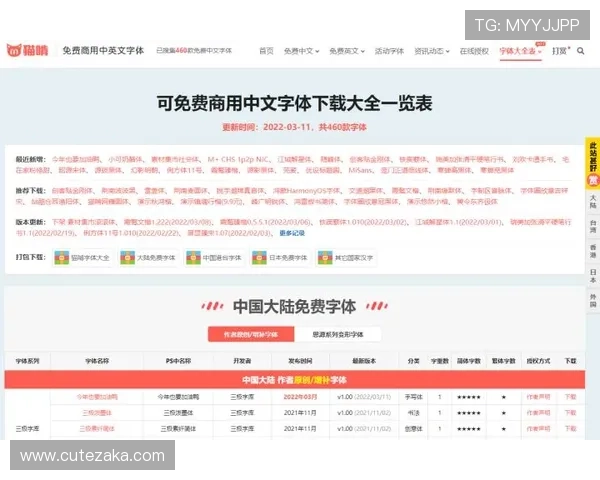Open the font name link in the 书法 row
This screenshot has width=600, height=480.
97,413
